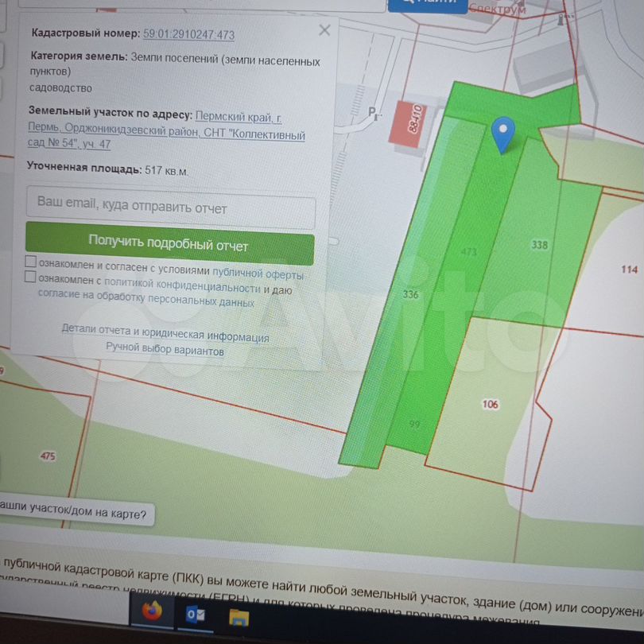Click the email input field

click(x=170, y=209)
